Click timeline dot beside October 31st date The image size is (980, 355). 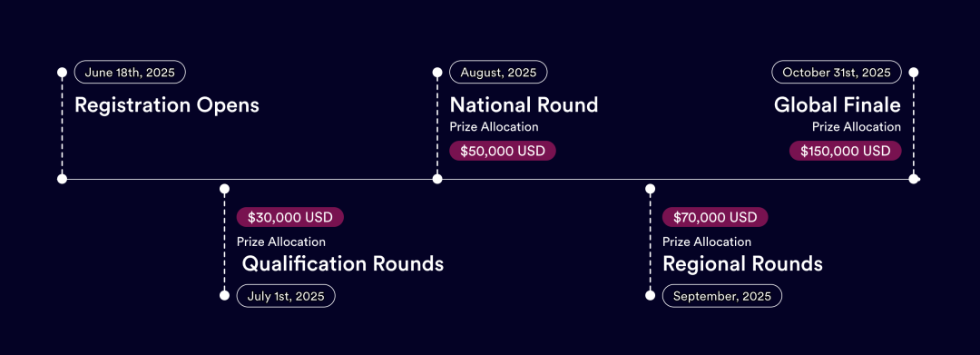[x=914, y=73]
